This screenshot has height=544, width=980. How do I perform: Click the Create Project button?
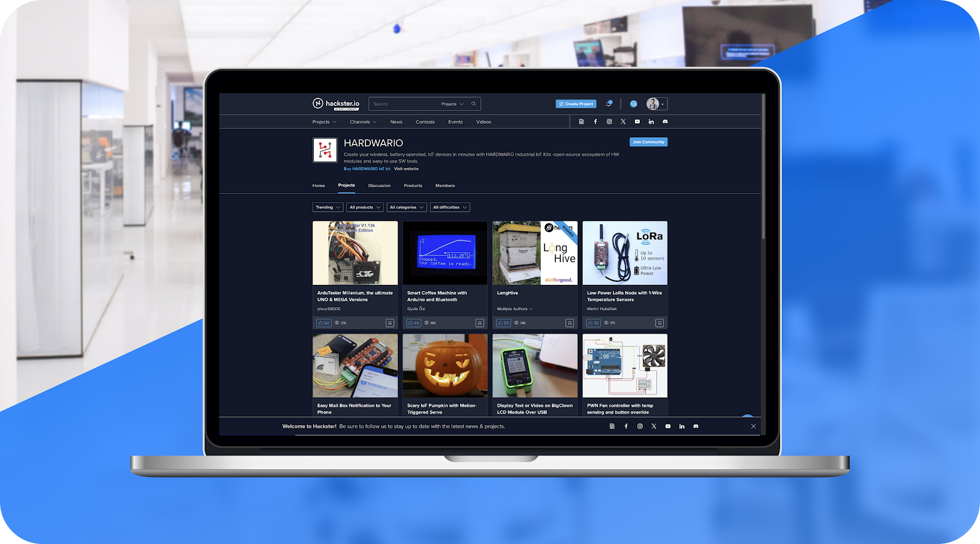click(x=576, y=104)
